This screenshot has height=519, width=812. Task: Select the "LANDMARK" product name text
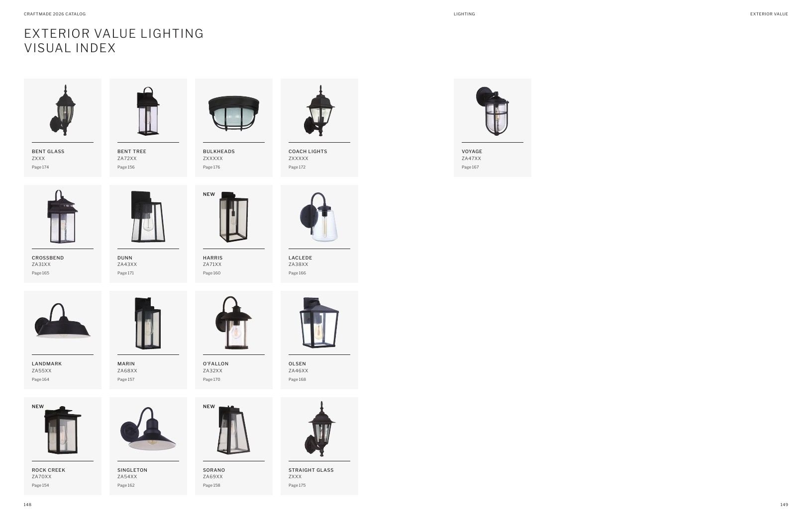47,364
